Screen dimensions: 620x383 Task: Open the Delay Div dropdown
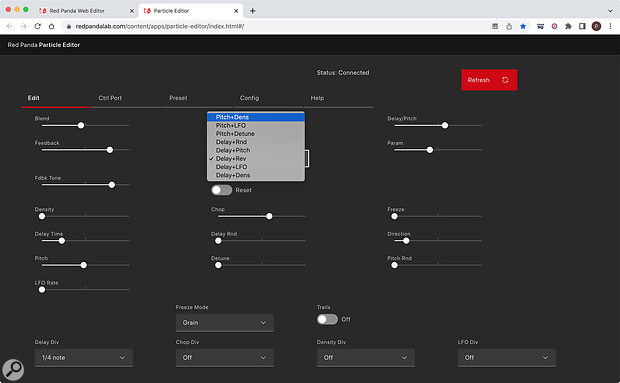point(83,357)
